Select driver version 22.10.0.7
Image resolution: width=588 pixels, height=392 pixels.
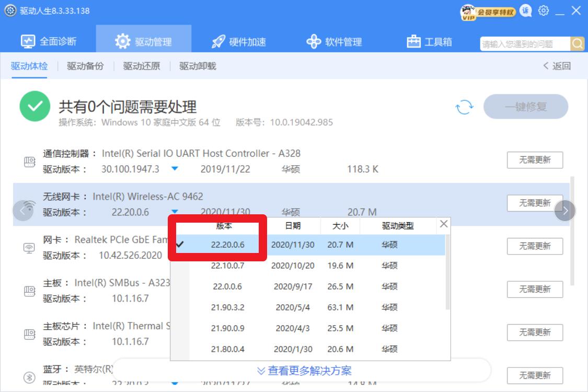click(x=227, y=266)
